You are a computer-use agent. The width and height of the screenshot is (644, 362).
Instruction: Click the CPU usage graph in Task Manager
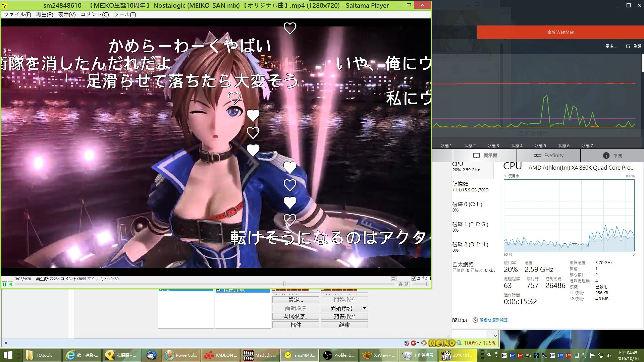[569, 215]
